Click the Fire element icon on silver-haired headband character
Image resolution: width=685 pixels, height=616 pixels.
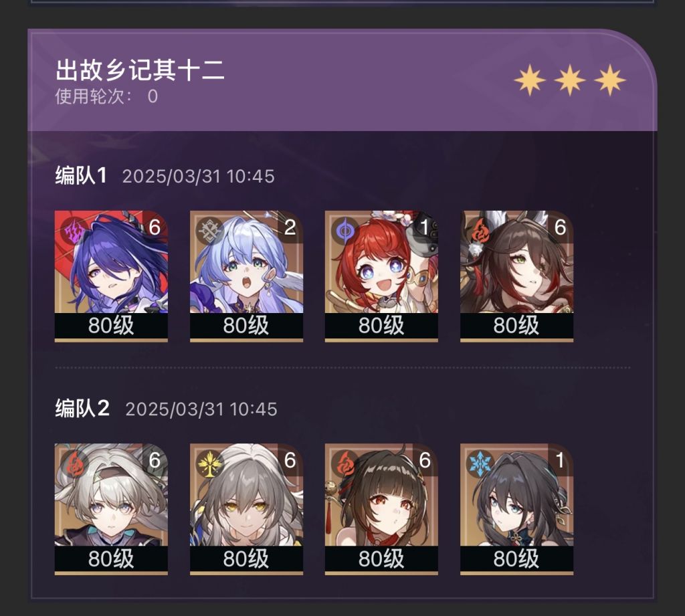pyautogui.click(x=72, y=464)
